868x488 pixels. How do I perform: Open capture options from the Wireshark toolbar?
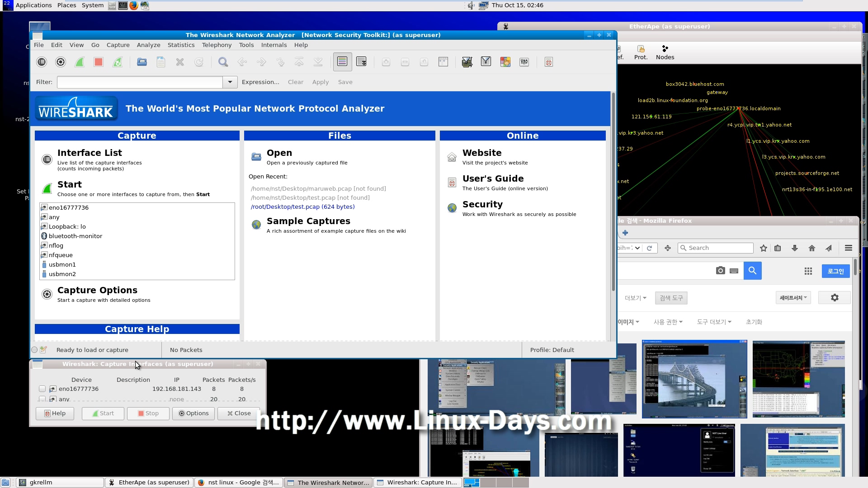click(61, 62)
